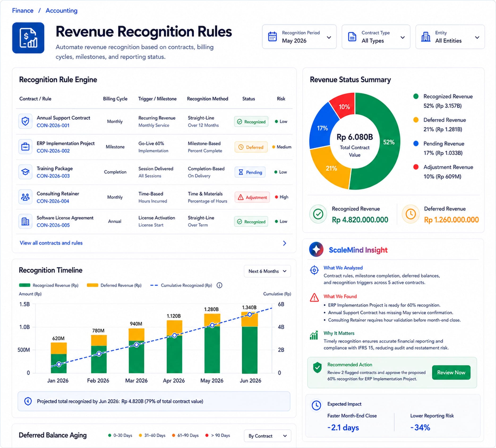Click the Deferred status badge for ERP project
Image resolution: width=496 pixels, height=448 pixels.
click(251, 147)
